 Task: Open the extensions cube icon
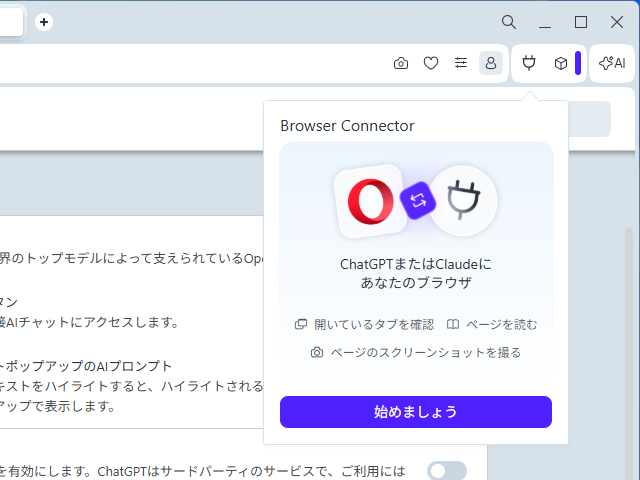point(561,63)
